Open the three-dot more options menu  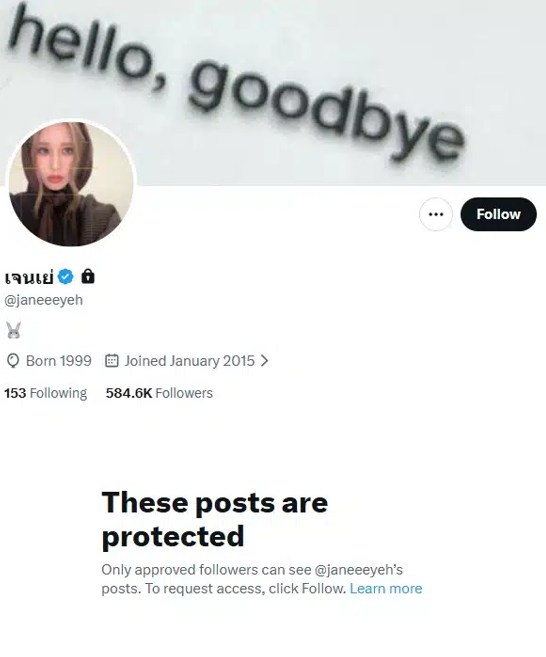click(436, 214)
